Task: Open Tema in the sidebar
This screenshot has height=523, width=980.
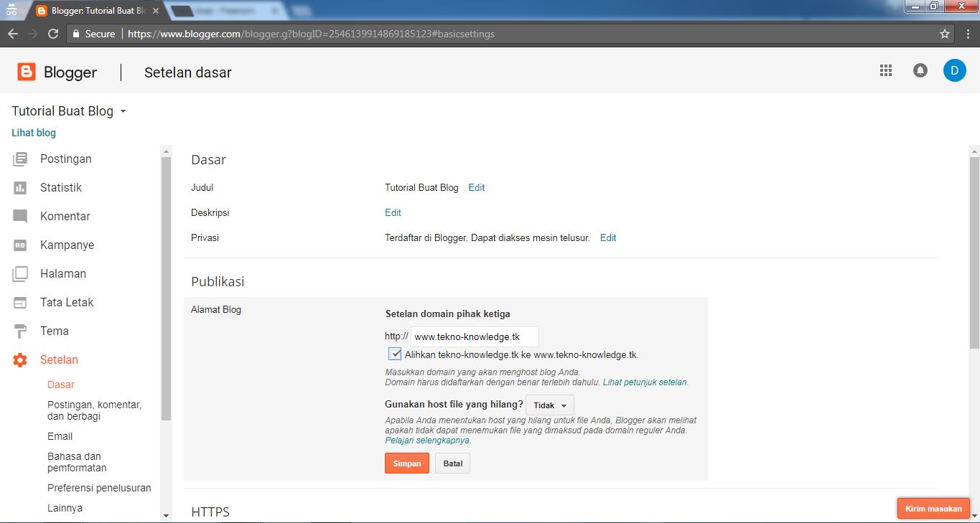Action: pyautogui.click(x=55, y=331)
